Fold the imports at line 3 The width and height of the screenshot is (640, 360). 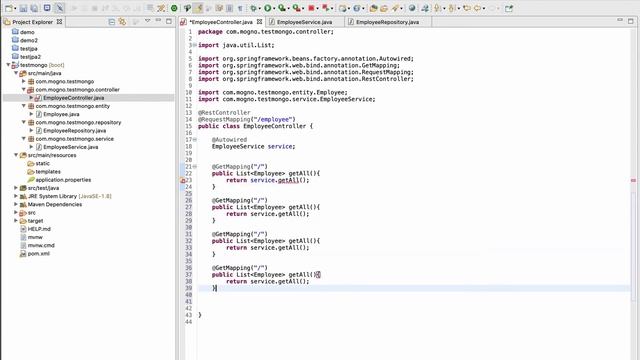click(195, 45)
